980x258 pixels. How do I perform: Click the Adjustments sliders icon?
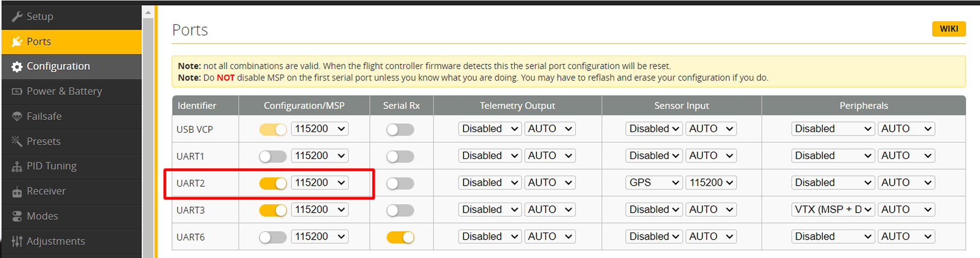(17, 241)
